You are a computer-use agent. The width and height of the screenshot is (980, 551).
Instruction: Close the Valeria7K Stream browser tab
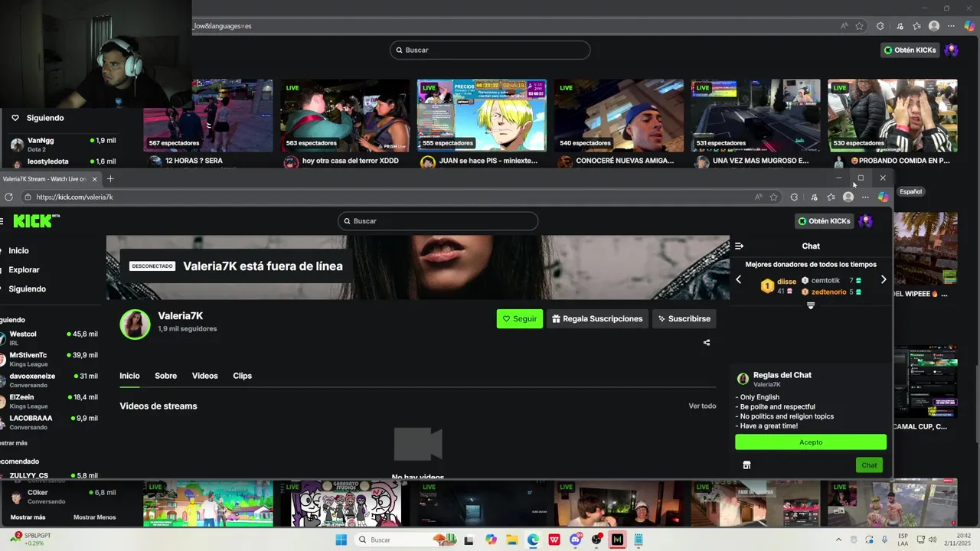click(95, 179)
